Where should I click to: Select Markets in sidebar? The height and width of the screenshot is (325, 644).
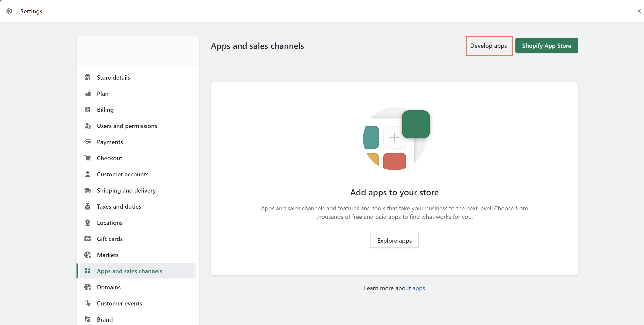click(x=138, y=255)
